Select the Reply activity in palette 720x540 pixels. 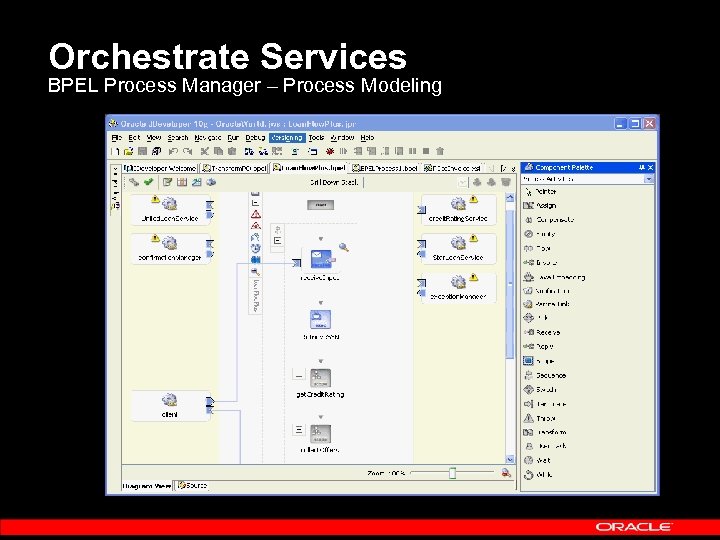point(539,346)
